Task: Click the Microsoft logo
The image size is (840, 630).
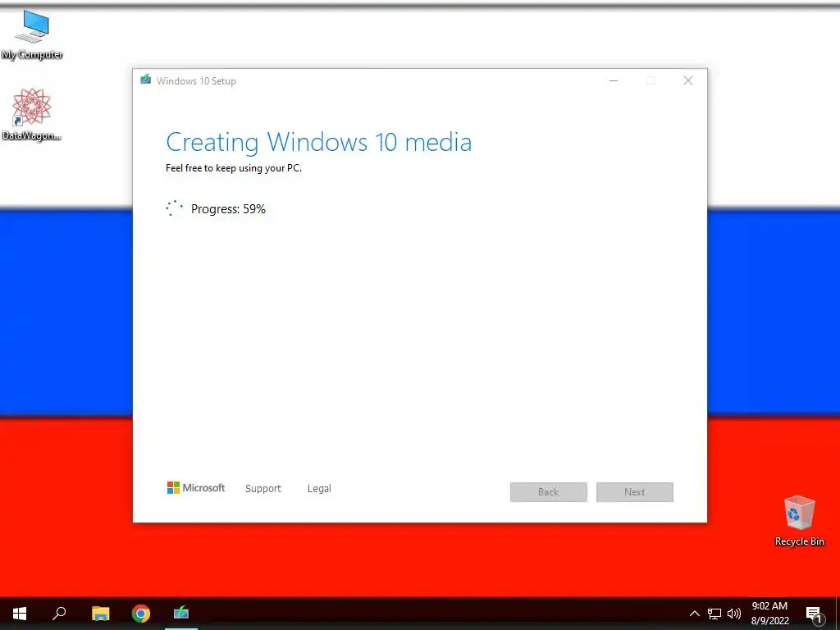Action: coord(196,487)
